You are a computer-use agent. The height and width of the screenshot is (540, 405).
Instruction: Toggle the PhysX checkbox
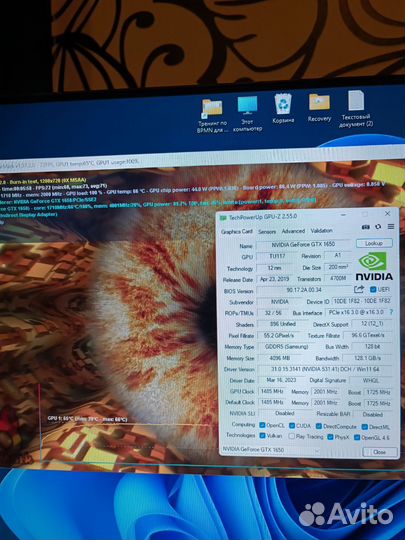coord(330,437)
